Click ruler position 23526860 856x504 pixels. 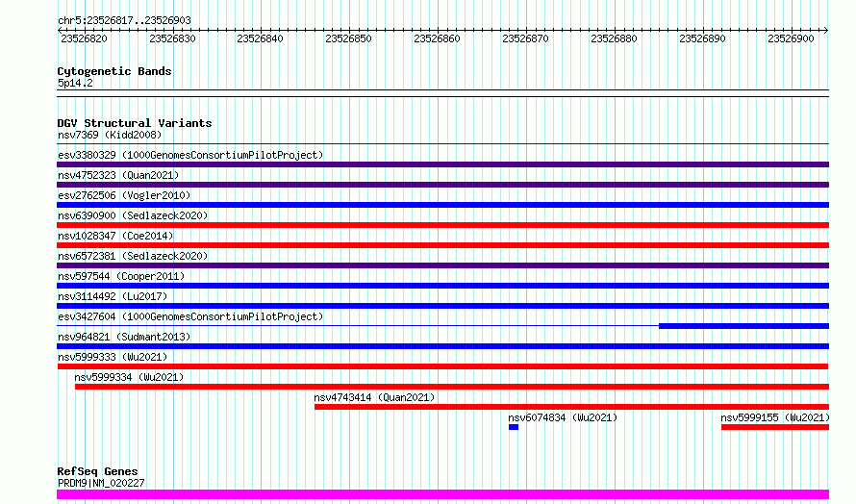point(438,38)
